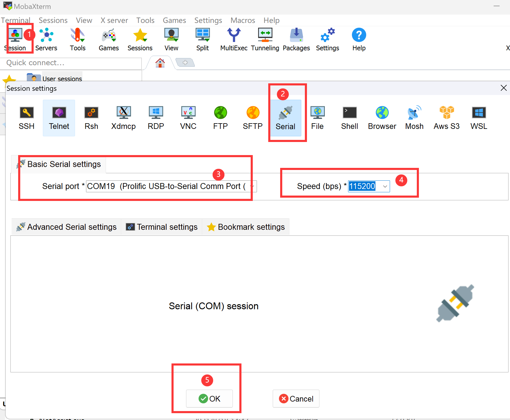Viewport: 510px width, 420px height.
Task: Select the Telnet session type
Action: (59, 118)
